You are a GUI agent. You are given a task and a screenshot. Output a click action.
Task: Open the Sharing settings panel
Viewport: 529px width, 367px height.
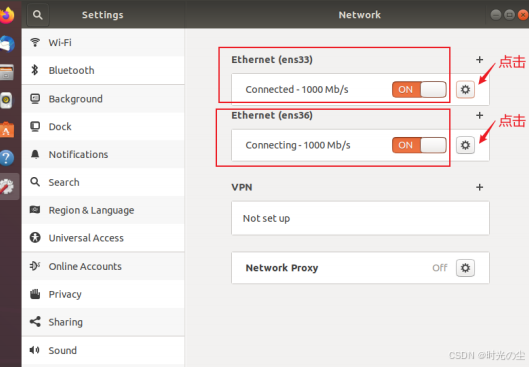coord(103,322)
